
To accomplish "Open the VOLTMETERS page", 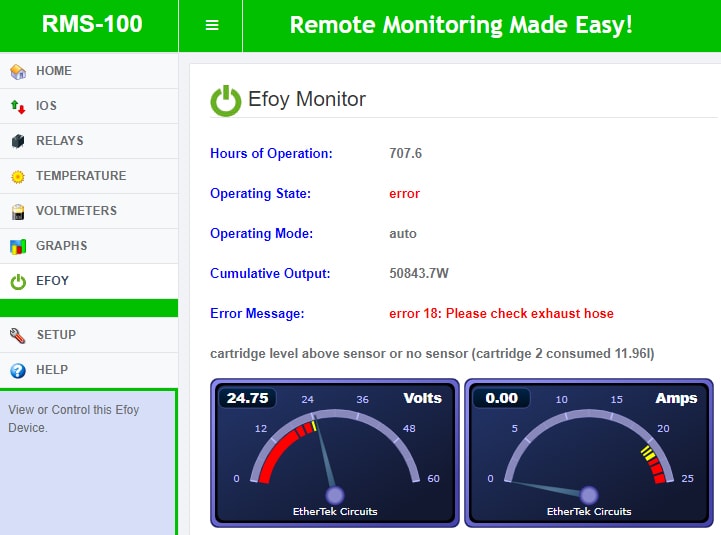I will (x=76, y=211).
